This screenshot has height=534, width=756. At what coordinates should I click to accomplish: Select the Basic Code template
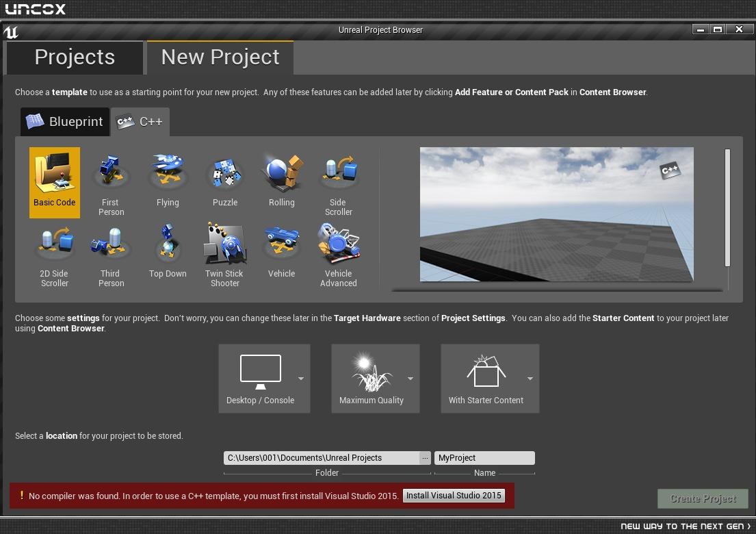pyautogui.click(x=55, y=182)
